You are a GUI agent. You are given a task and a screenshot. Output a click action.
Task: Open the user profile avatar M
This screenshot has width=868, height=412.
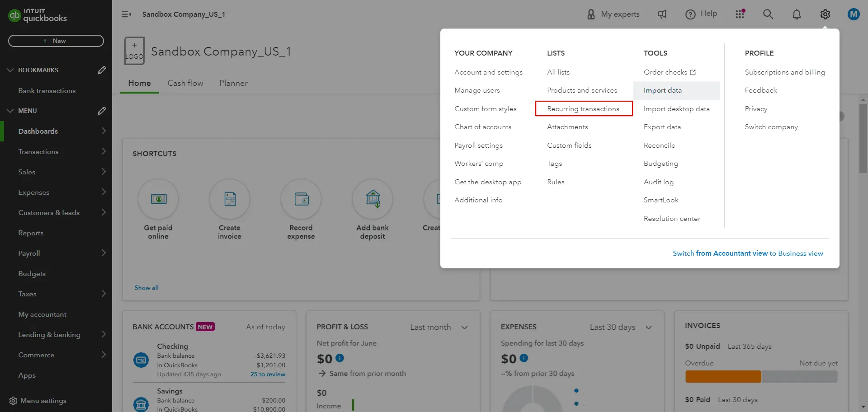(x=854, y=14)
